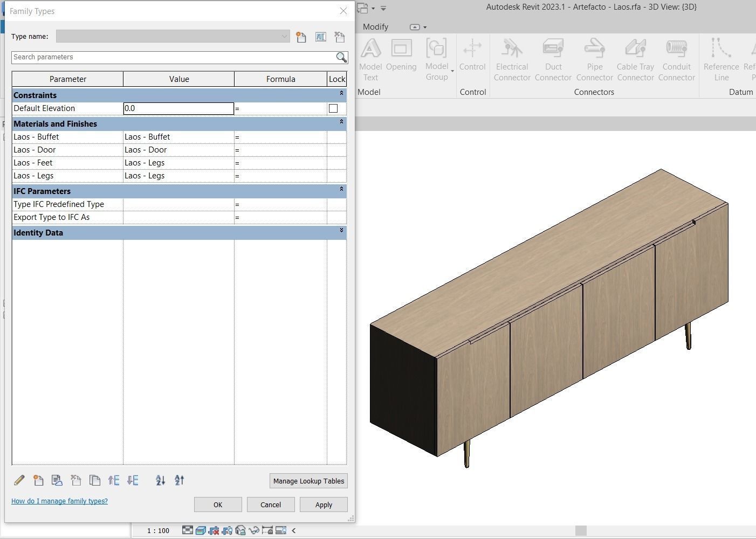
Task: Click the New Type icon beside Type name
Action: pyautogui.click(x=301, y=37)
